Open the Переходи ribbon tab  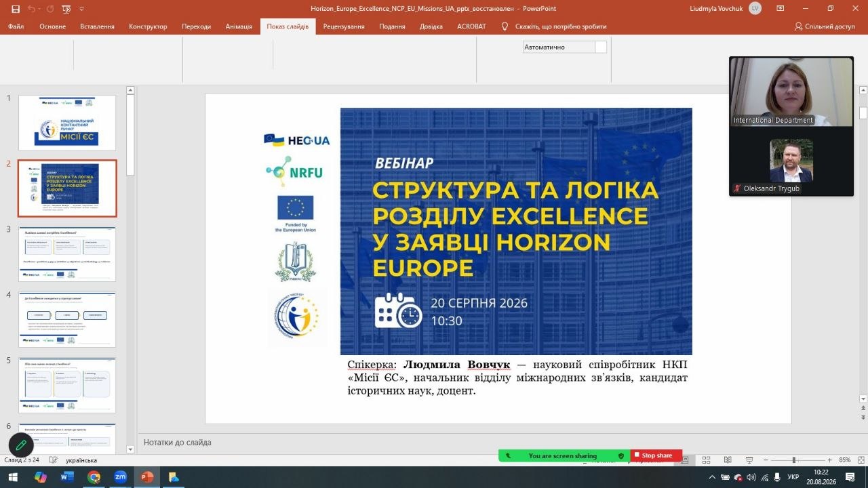196,26
